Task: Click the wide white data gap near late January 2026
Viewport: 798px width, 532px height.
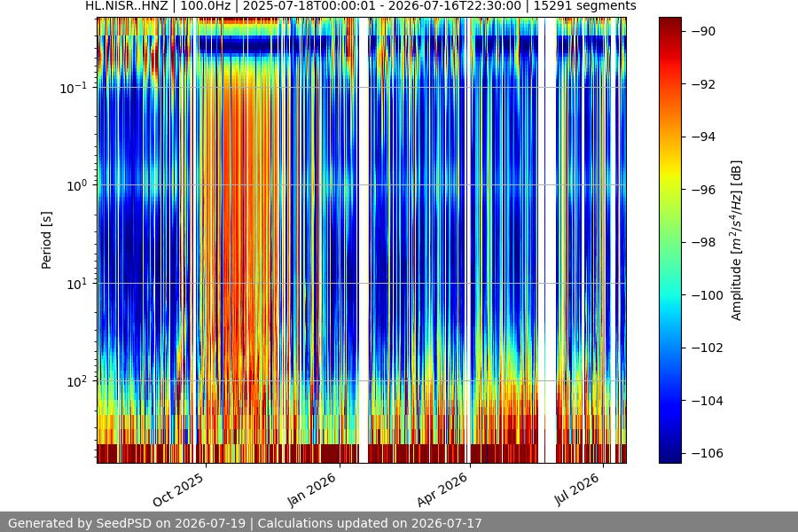Action: coord(364,240)
